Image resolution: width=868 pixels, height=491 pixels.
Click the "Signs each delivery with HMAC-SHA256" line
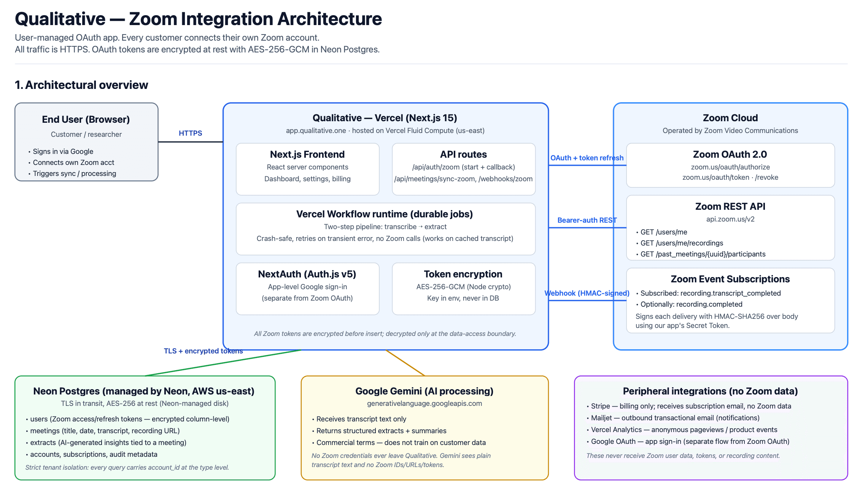pyautogui.click(x=717, y=316)
